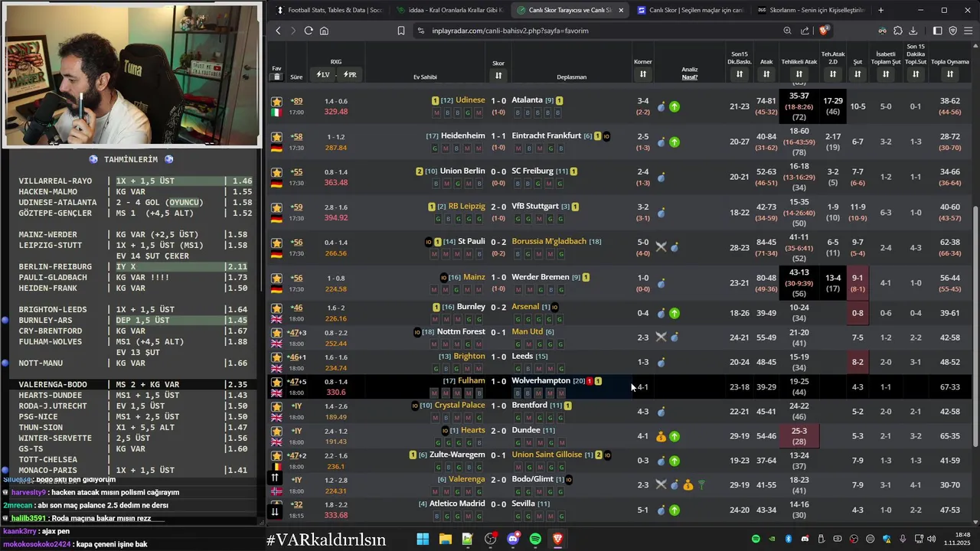
Task: Sort by İsabetli Toplam Şut column
Action: point(886,74)
